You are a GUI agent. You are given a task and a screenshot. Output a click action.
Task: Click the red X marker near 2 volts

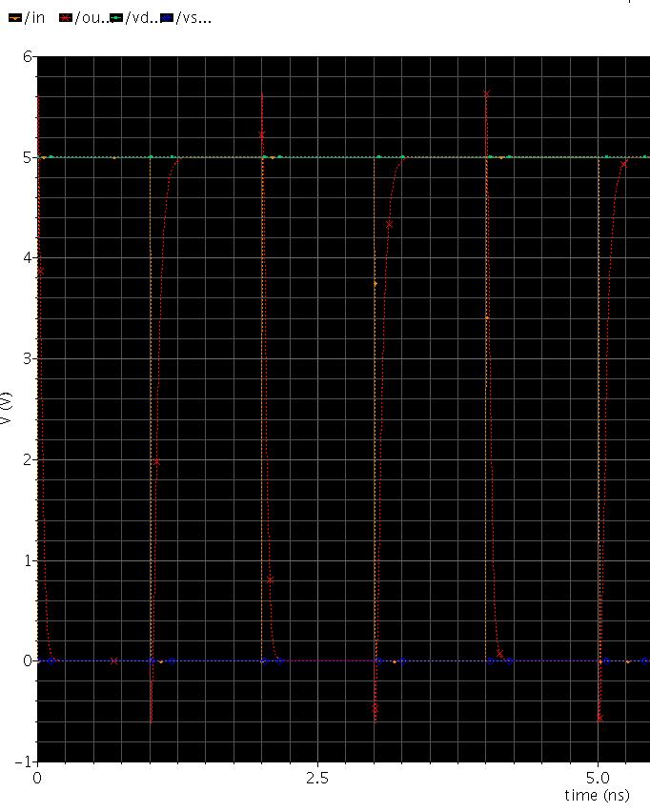click(x=157, y=462)
